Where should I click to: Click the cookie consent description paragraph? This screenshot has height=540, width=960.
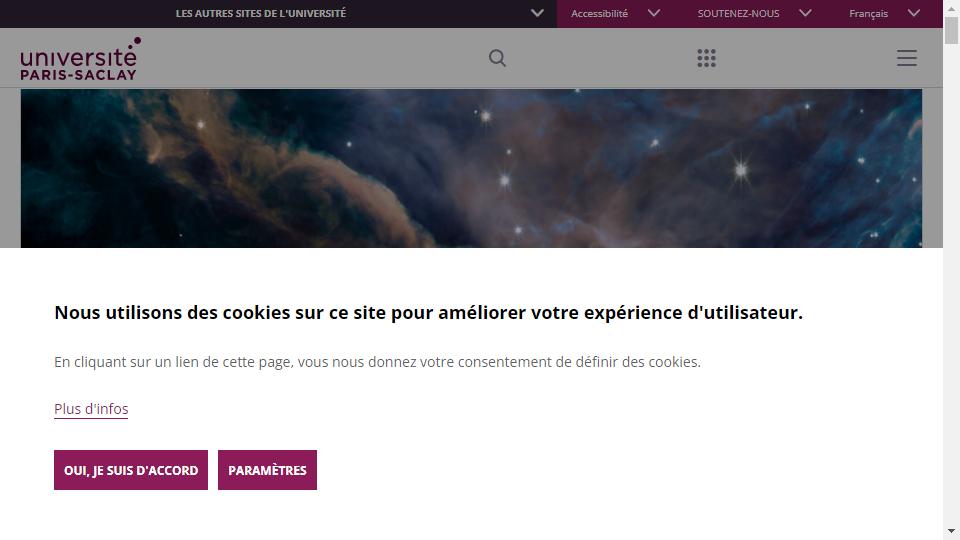click(x=377, y=362)
